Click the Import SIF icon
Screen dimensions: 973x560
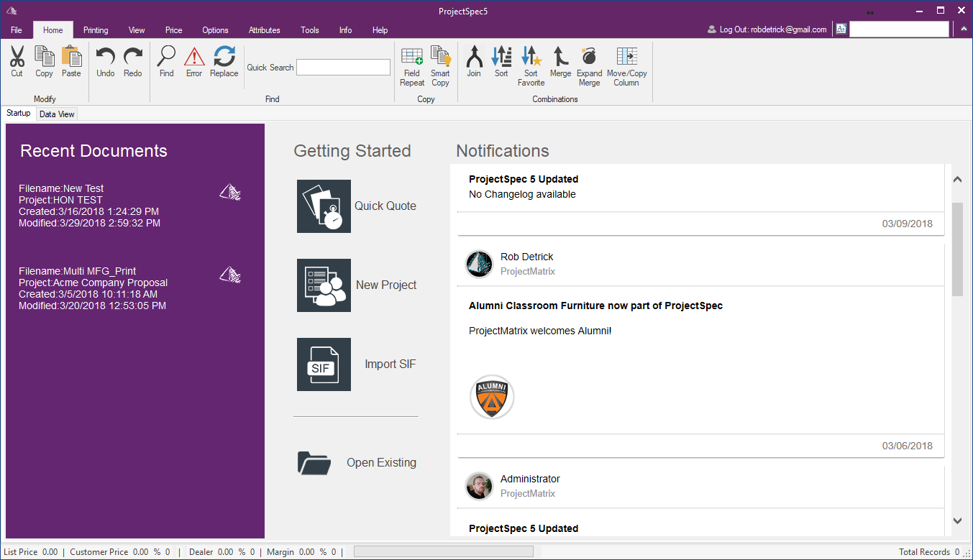coord(324,364)
